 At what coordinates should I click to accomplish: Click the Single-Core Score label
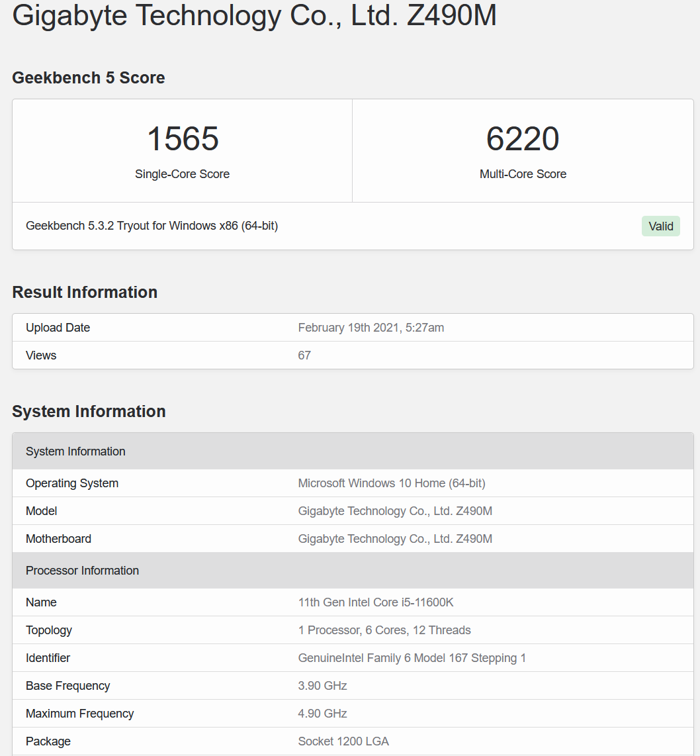pos(182,174)
